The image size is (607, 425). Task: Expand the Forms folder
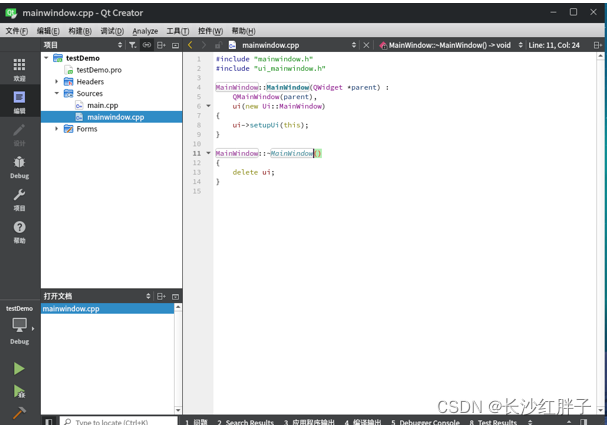click(57, 129)
